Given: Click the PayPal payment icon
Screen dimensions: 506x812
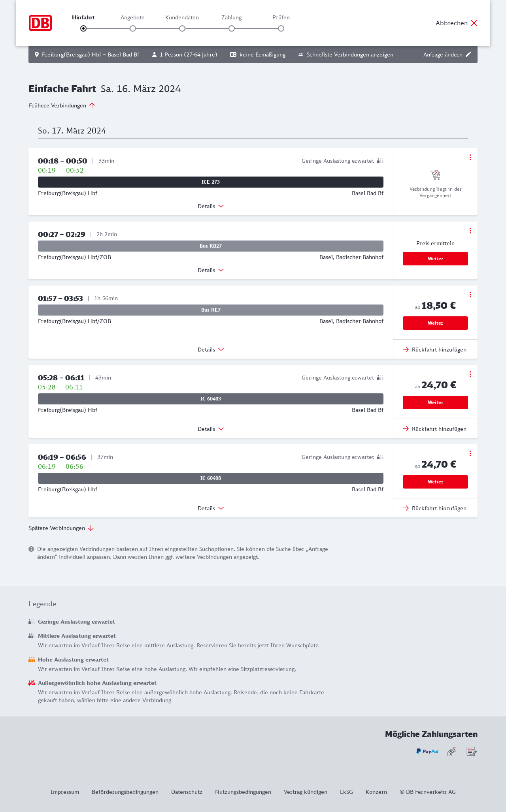Looking at the screenshot, I should point(427,751).
